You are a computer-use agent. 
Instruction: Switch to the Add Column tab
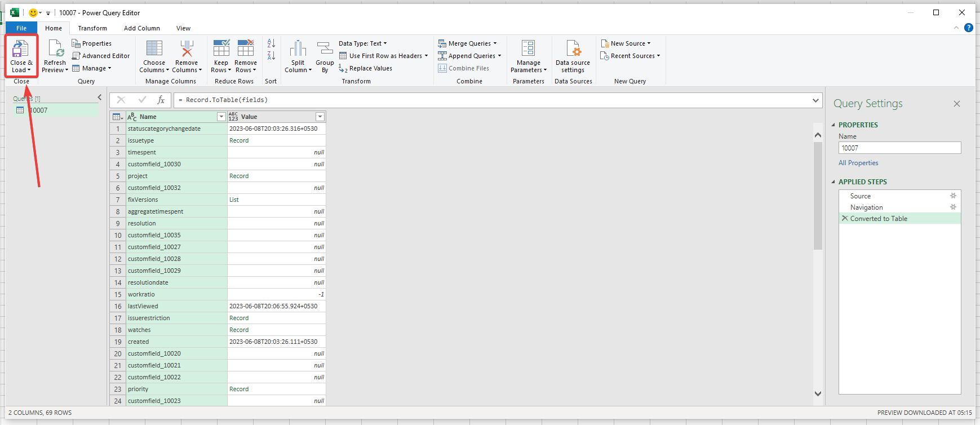tap(142, 28)
